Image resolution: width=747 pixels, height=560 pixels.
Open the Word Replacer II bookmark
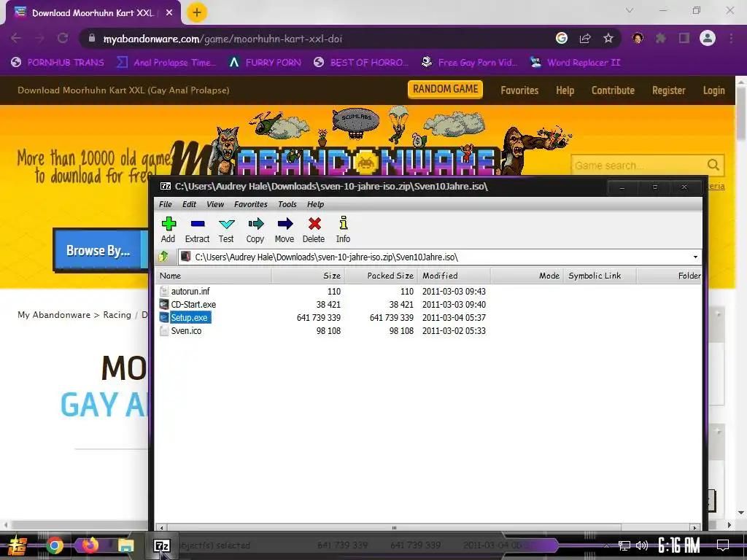(575, 63)
